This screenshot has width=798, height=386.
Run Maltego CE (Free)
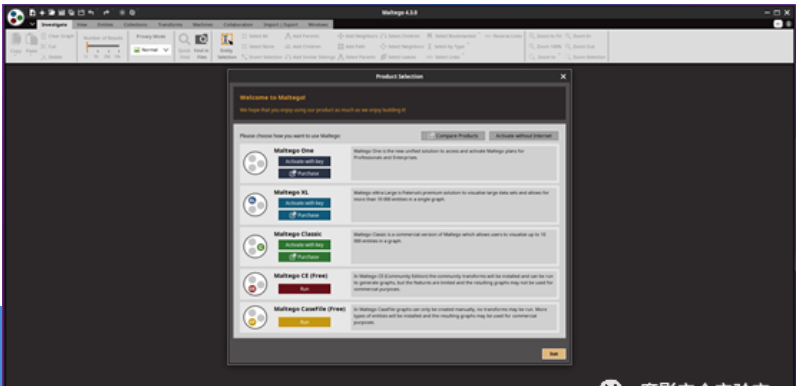(304, 289)
